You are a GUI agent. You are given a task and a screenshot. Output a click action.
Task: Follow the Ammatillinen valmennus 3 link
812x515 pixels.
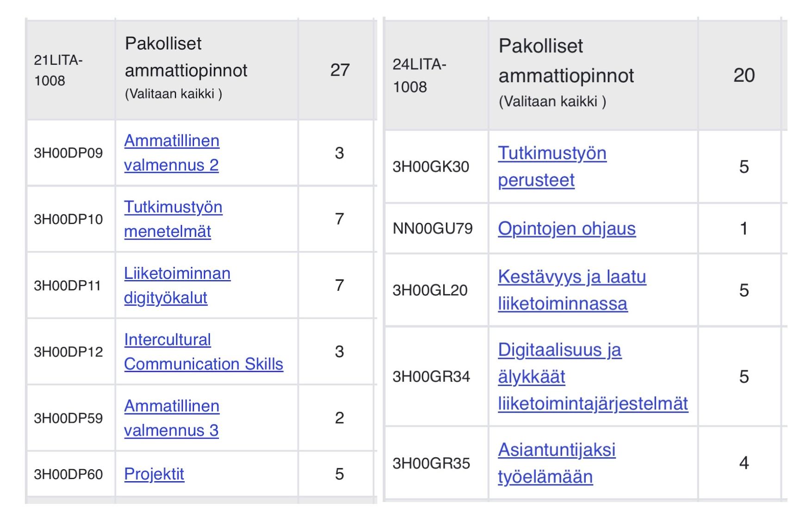(x=171, y=418)
